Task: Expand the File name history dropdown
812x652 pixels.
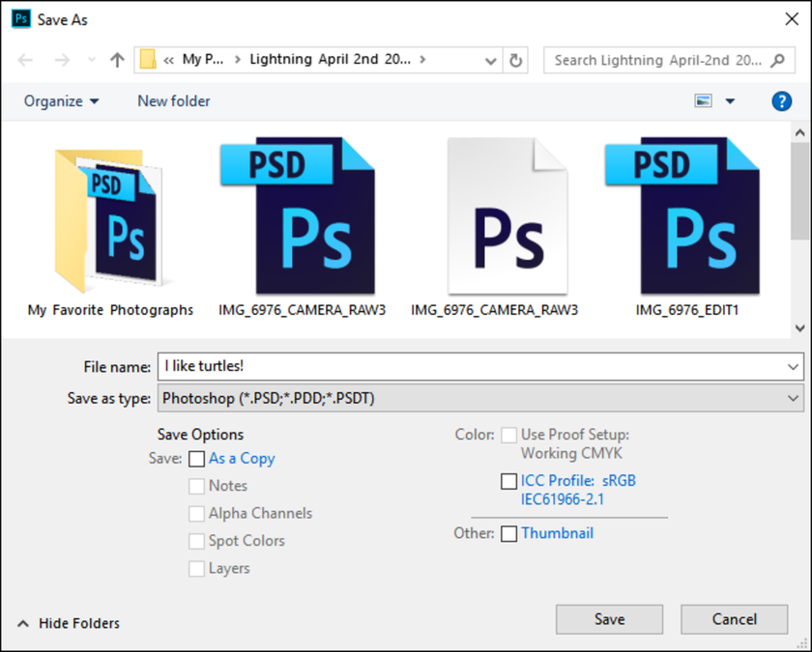Action: pyautogui.click(x=794, y=367)
